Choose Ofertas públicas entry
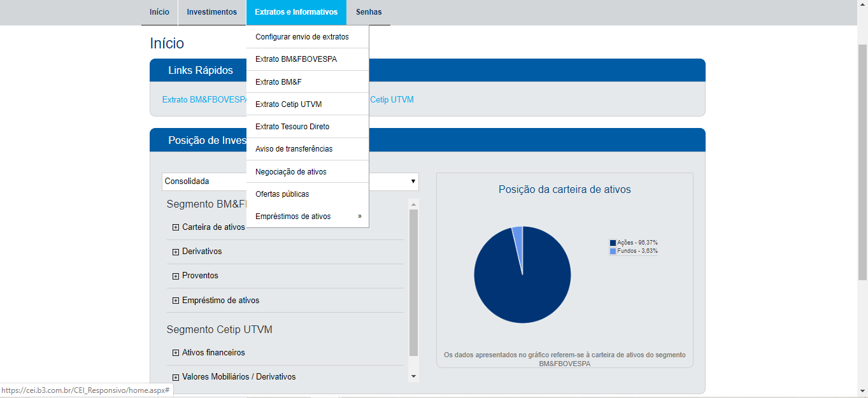This screenshot has height=398, width=868. [x=308, y=194]
